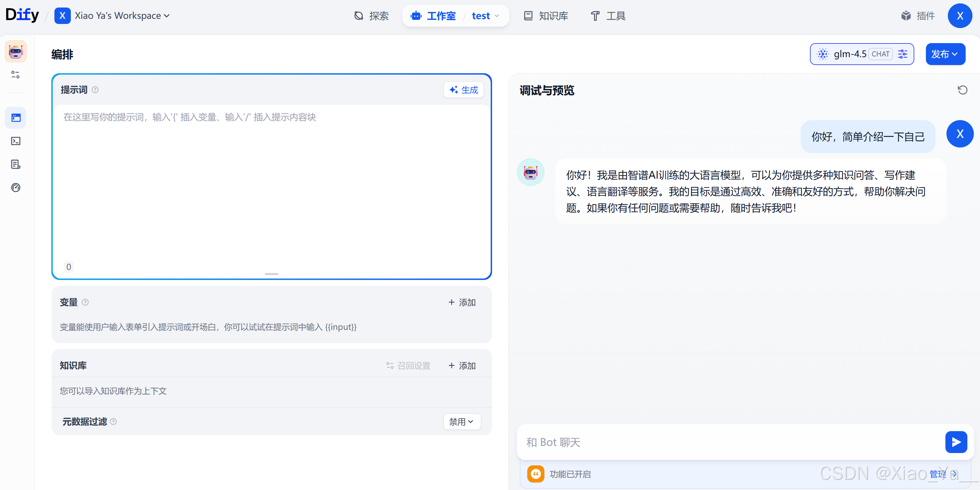This screenshot has height=490, width=980.
Task: Open the logs and annotations icon
Action: pyautogui.click(x=16, y=164)
